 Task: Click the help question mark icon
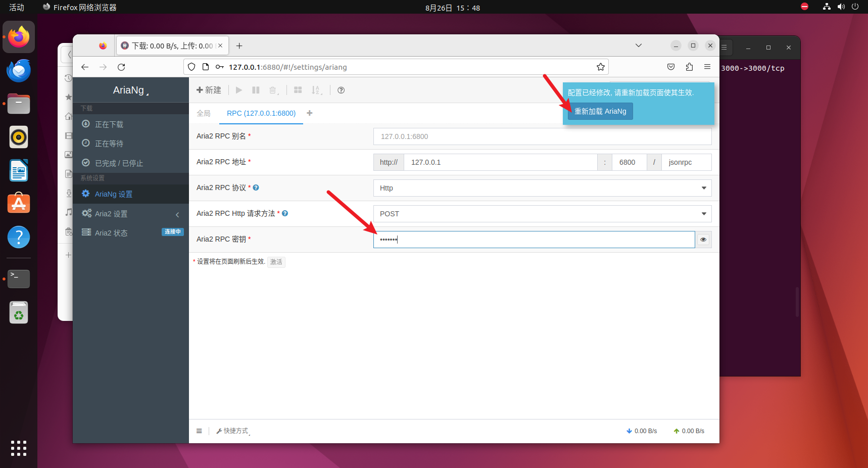point(341,90)
